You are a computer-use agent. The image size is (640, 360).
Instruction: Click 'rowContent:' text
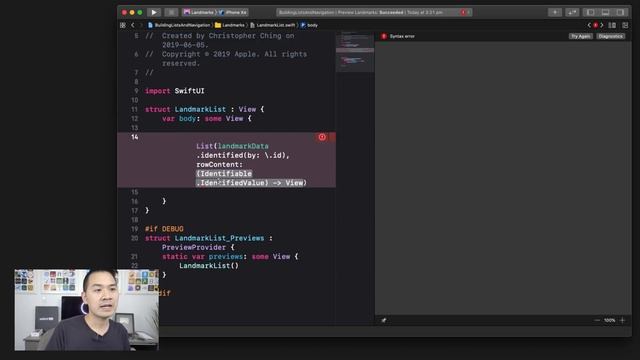pos(220,165)
